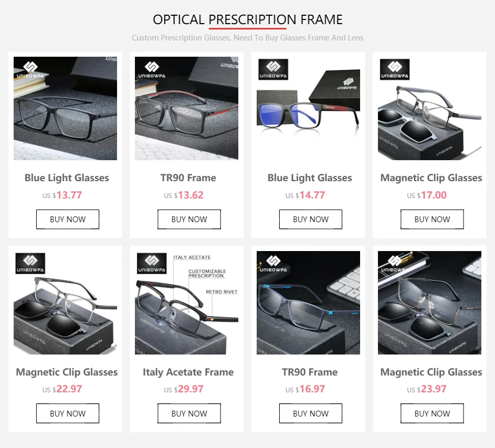Click UNIEOWFA logo on Italy Acetate image

(x=152, y=263)
